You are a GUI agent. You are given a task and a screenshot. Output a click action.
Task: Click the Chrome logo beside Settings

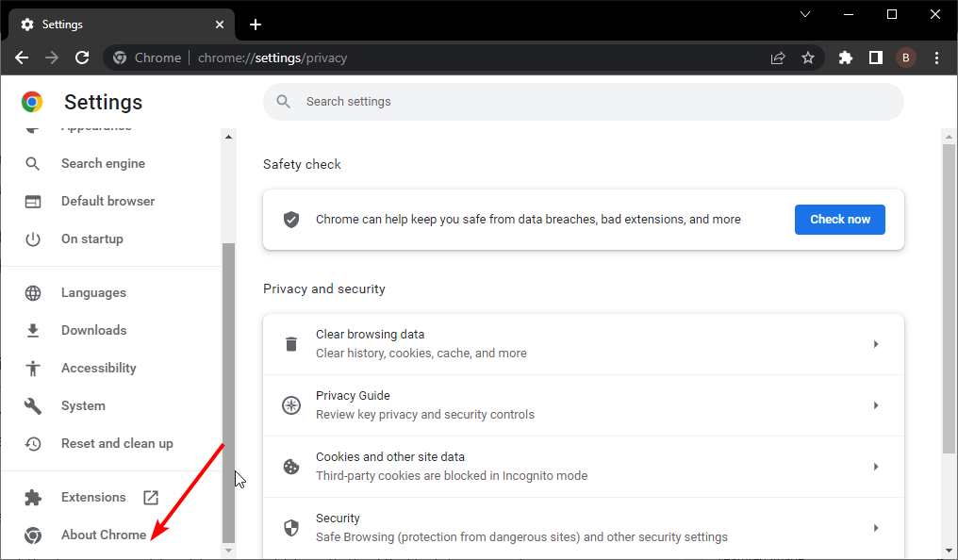point(32,102)
